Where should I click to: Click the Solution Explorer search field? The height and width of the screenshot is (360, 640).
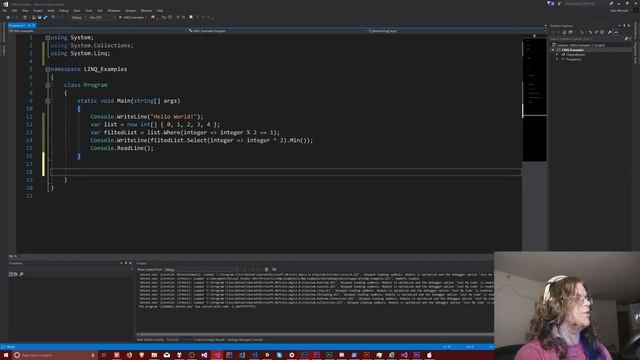click(588, 39)
